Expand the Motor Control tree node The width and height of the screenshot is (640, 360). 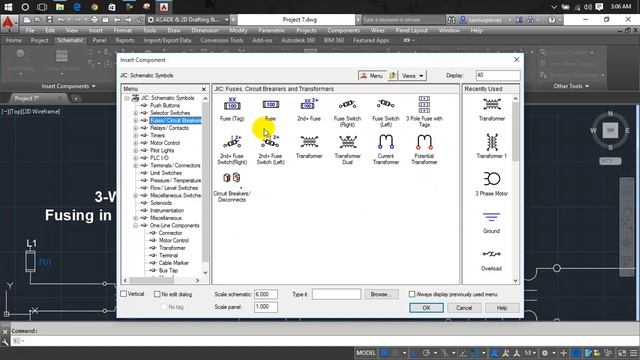[136, 143]
